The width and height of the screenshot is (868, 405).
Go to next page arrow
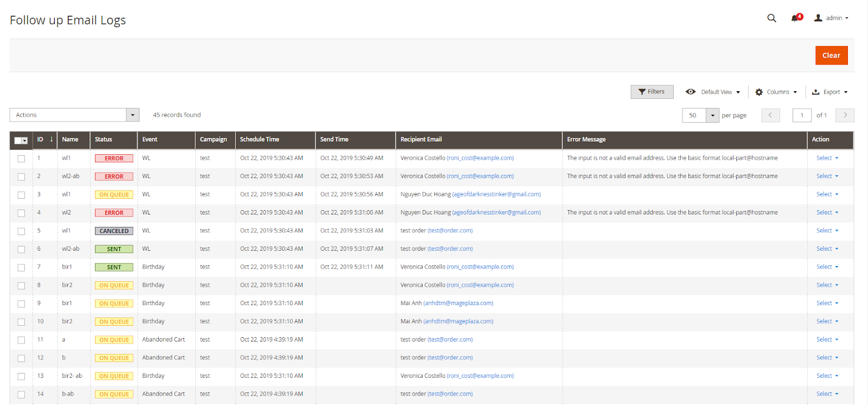845,115
